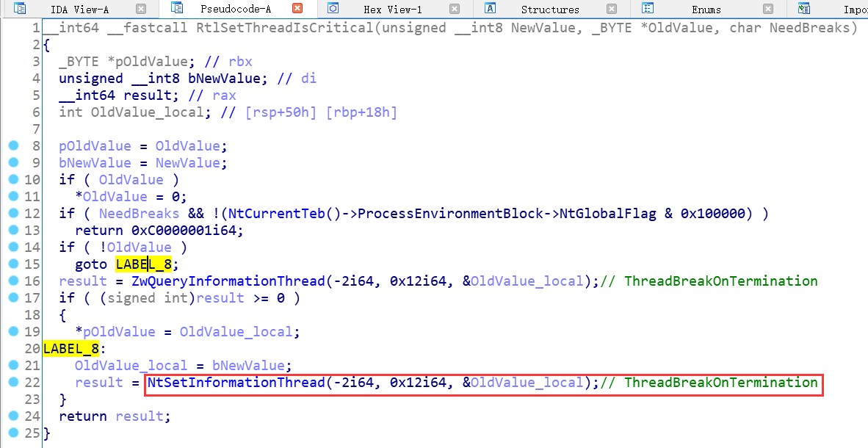Close the Structures tab
868x448 pixels.
(x=612, y=9)
